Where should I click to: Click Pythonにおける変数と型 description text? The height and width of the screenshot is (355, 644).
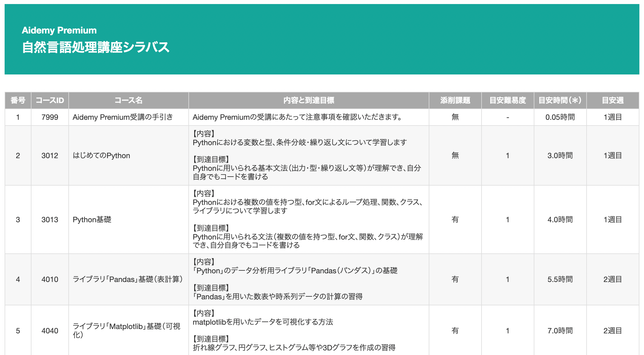pyautogui.click(x=300, y=142)
